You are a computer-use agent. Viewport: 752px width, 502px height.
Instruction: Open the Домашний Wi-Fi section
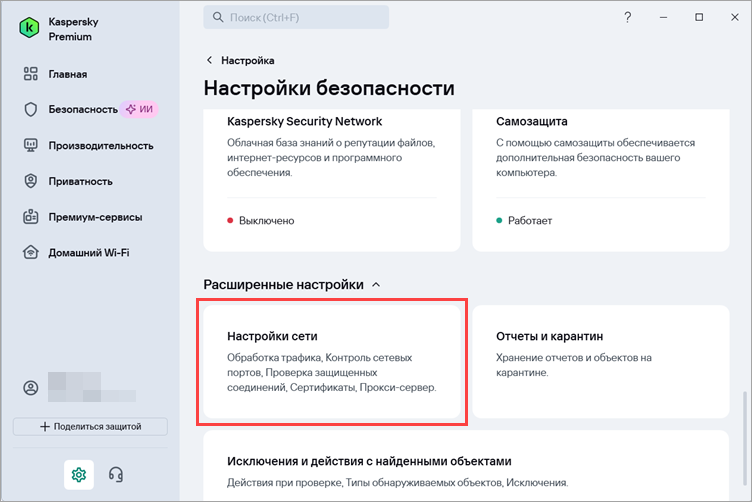click(88, 253)
